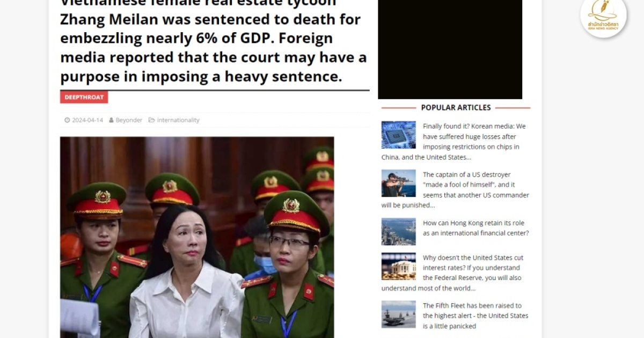644x338 pixels.
Task: Read 'The Fifth Fleet has been raised' article
Action: 475,316
